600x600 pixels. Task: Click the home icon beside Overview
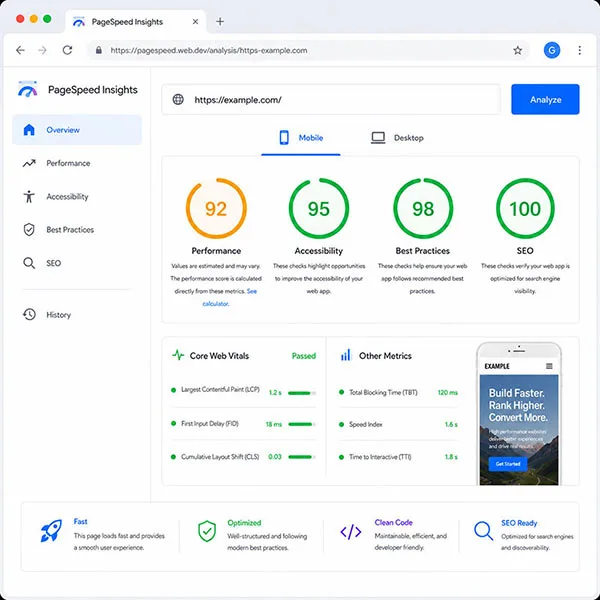point(29,130)
